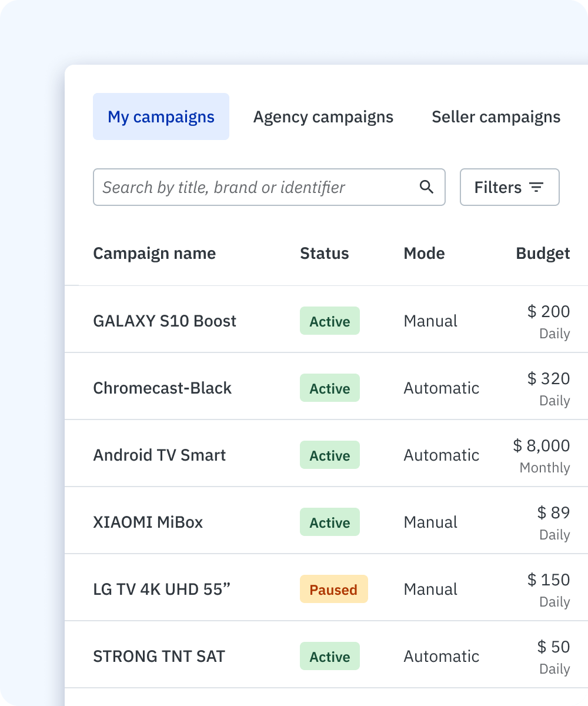The image size is (588, 706).
Task: Click the Paused status badge
Action: tap(333, 590)
